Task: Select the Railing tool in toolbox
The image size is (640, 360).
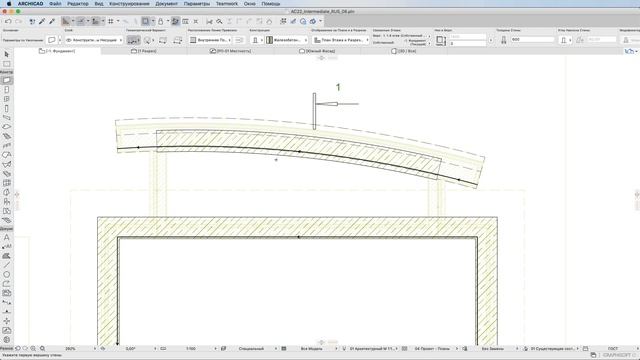Action: (7, 146)
